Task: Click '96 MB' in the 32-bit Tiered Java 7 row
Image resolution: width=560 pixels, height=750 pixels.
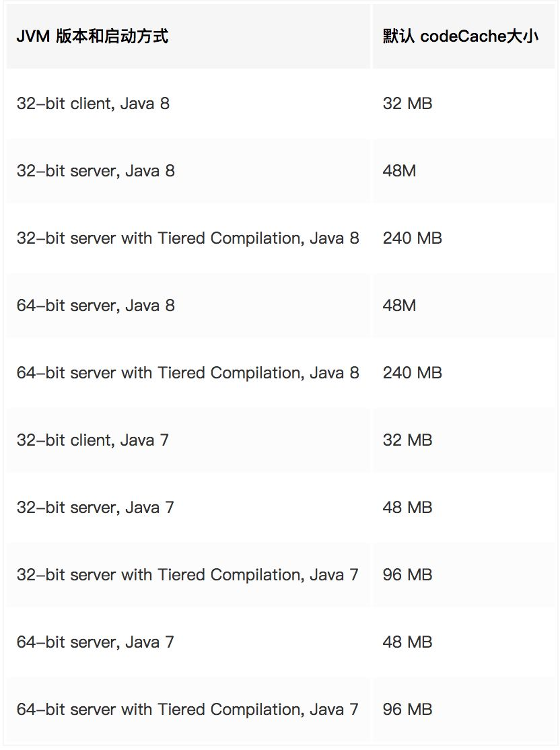Action: [x=407, y=576]
